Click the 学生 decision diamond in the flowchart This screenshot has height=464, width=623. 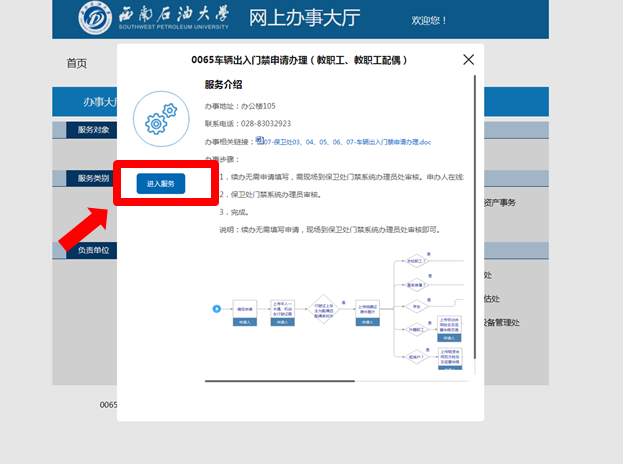(416, 307)
